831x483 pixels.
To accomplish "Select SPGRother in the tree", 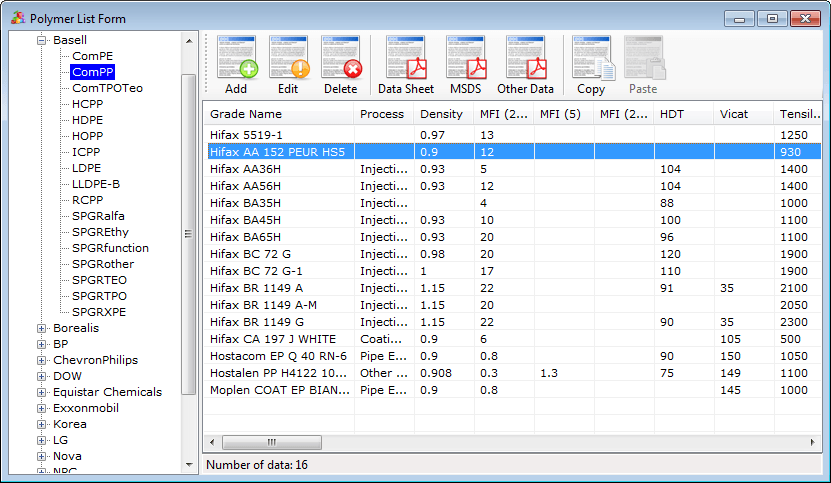I will tap(103, 264).
